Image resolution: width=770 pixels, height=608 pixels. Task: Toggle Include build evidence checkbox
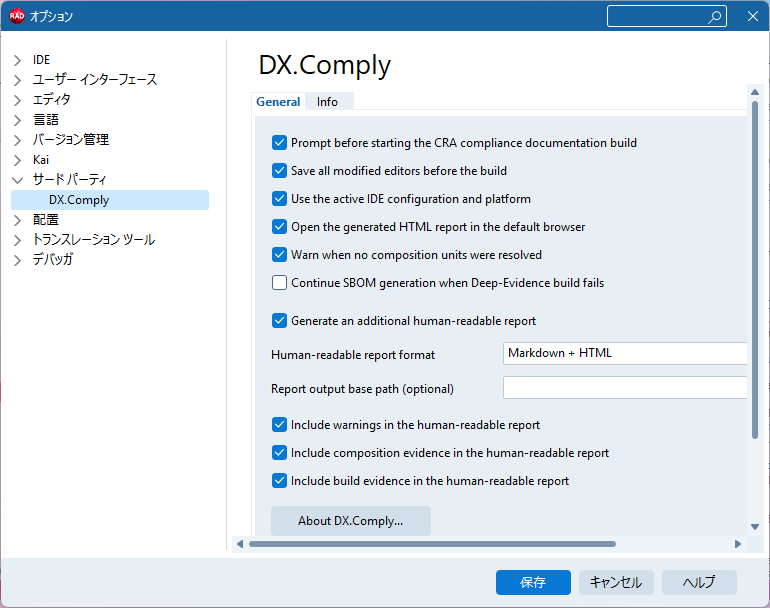click(279, 481)
